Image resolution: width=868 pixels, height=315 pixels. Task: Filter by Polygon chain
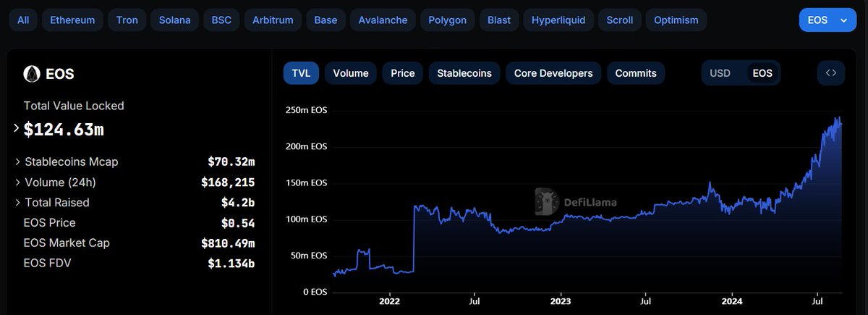447,20
